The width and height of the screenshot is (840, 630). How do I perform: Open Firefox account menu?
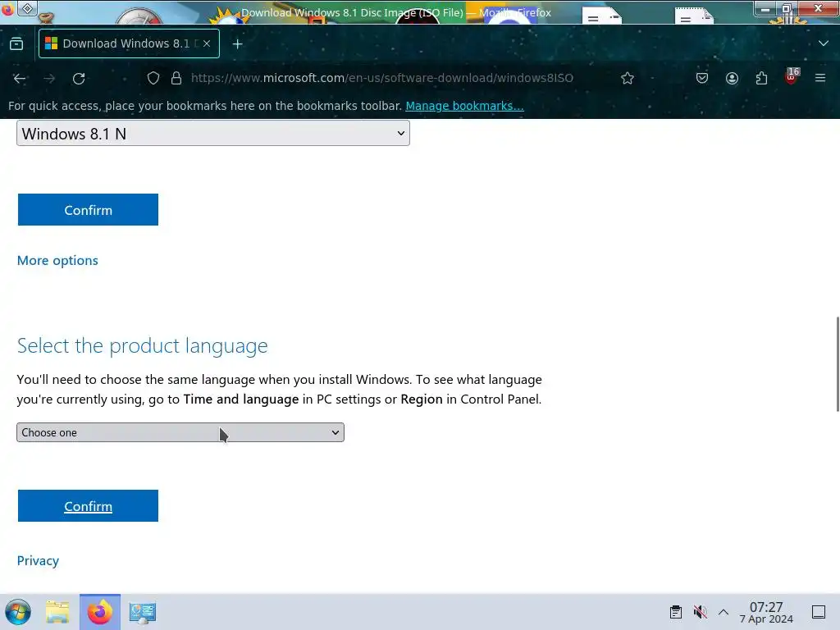[x=732, y=78]
